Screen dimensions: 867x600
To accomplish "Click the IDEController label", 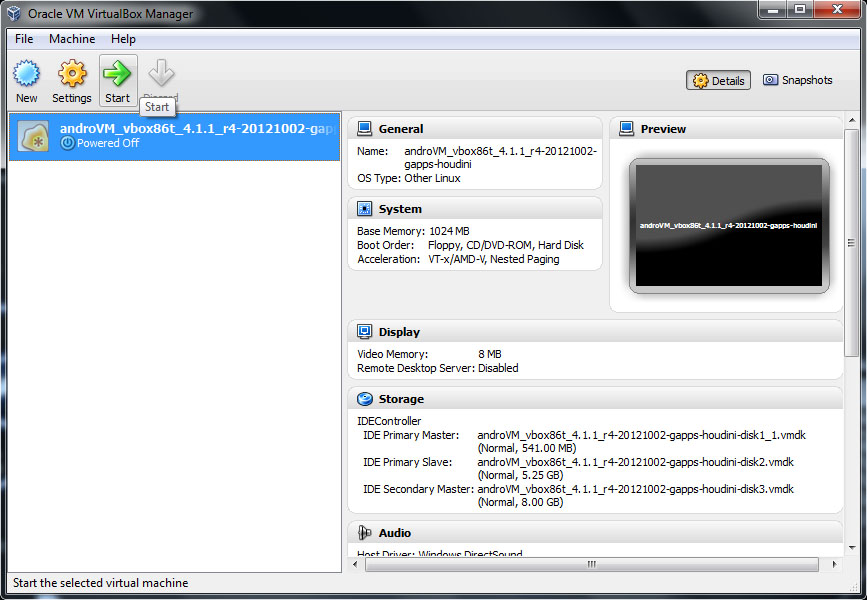I will pyautogui.click(x=389, y=421).
